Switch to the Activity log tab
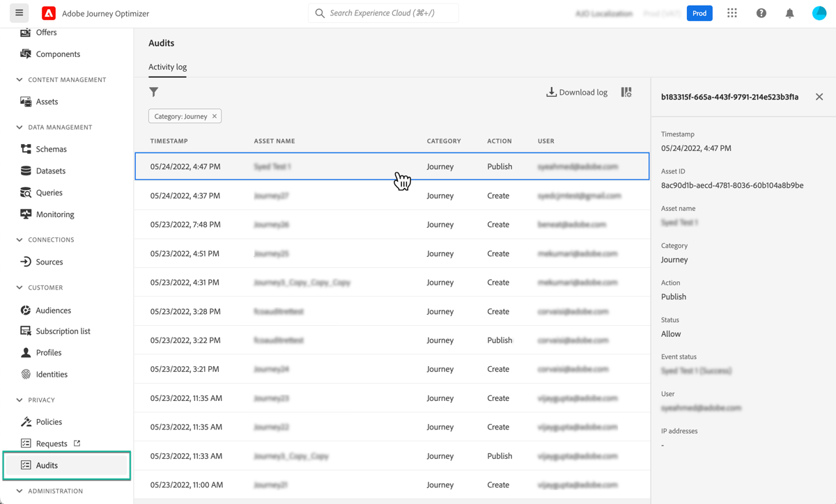Image resolution: width=836 pixels, height=504 pixels. tap(167, 67)
